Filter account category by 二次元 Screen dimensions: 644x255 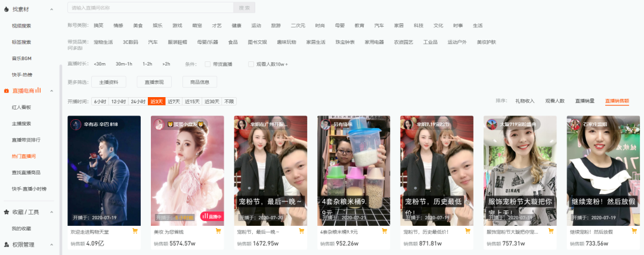coord(298,26)
